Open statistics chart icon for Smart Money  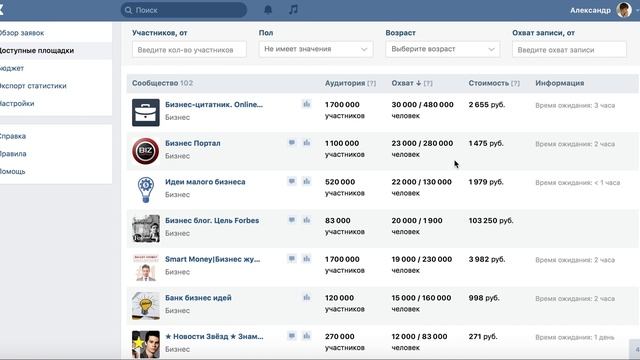point(307,258)
